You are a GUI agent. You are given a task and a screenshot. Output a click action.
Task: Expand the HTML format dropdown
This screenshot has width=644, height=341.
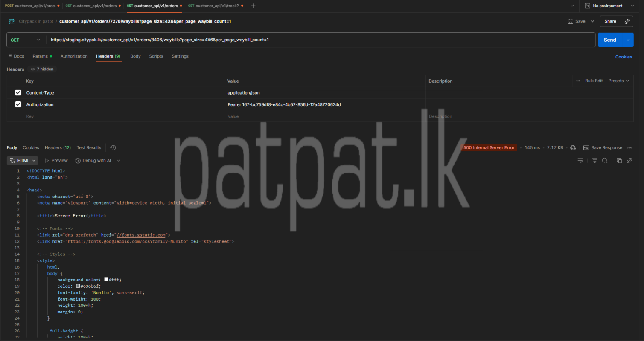coord(23,161)
